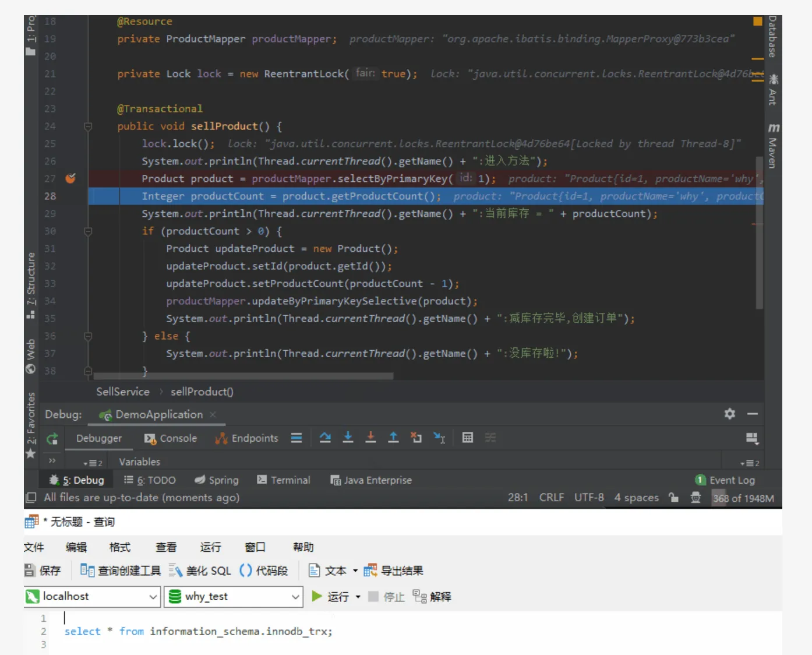Screen dimensions: 812x655
Task: Click the Drop Frame icon
Action: pyautogui.click(x=416, y=438)
